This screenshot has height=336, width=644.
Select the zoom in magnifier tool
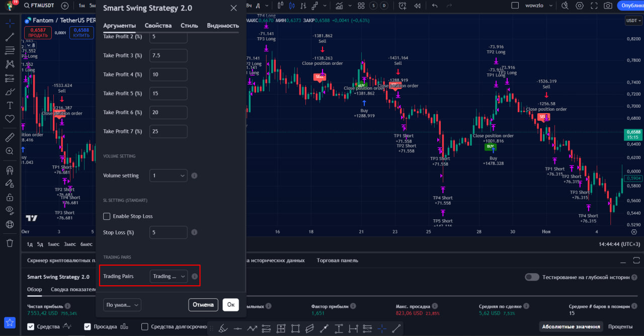click(x=10, y=151)
